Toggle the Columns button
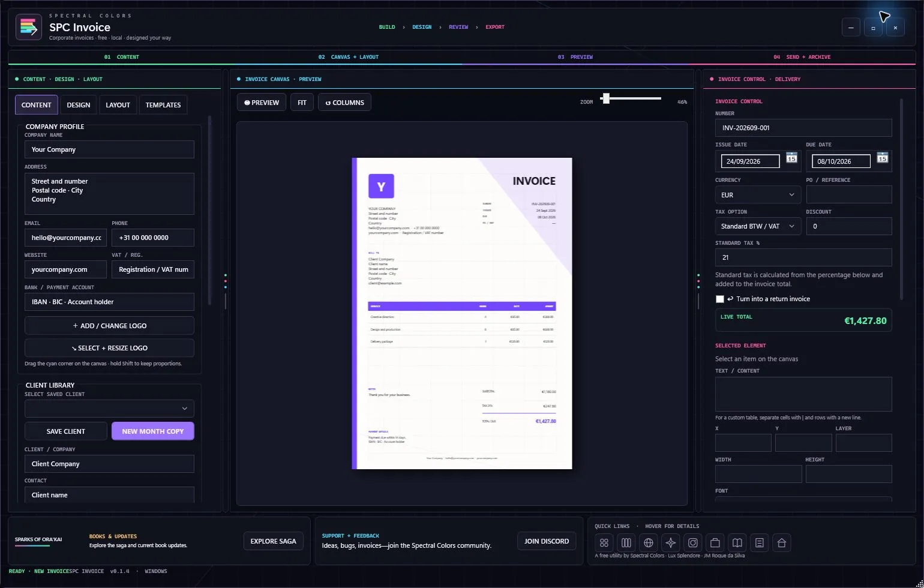 click(345, 103)
